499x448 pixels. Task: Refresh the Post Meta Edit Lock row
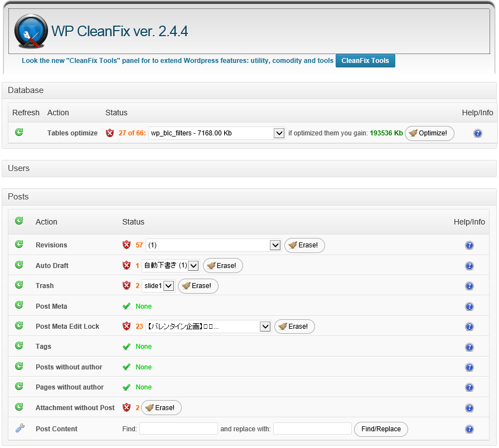tap(19, 326)
